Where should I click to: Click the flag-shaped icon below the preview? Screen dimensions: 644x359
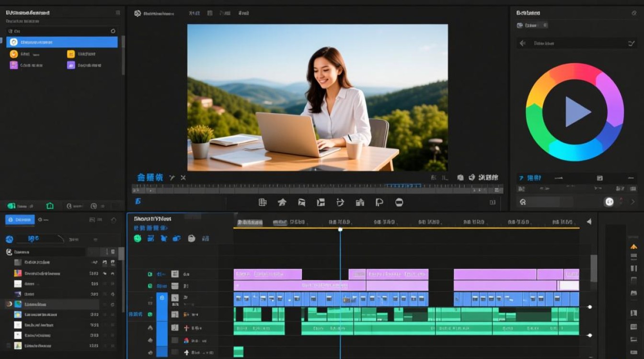pyautogui.click(x=379, y=202)
